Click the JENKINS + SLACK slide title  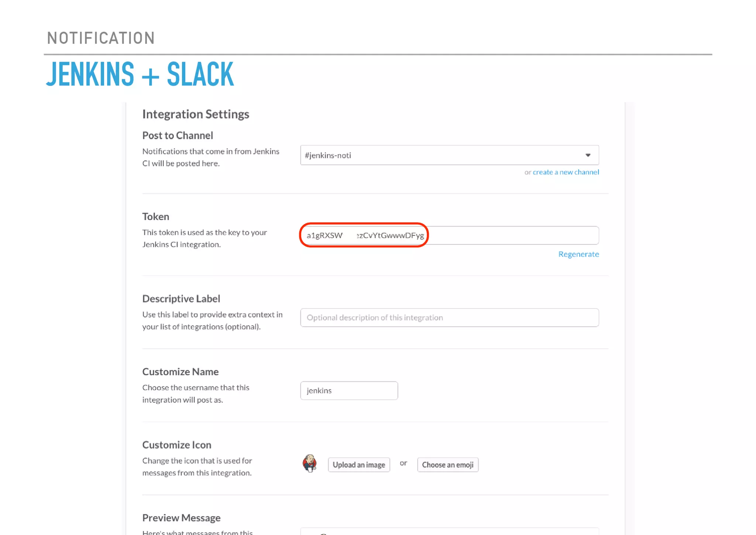point(140,74)
